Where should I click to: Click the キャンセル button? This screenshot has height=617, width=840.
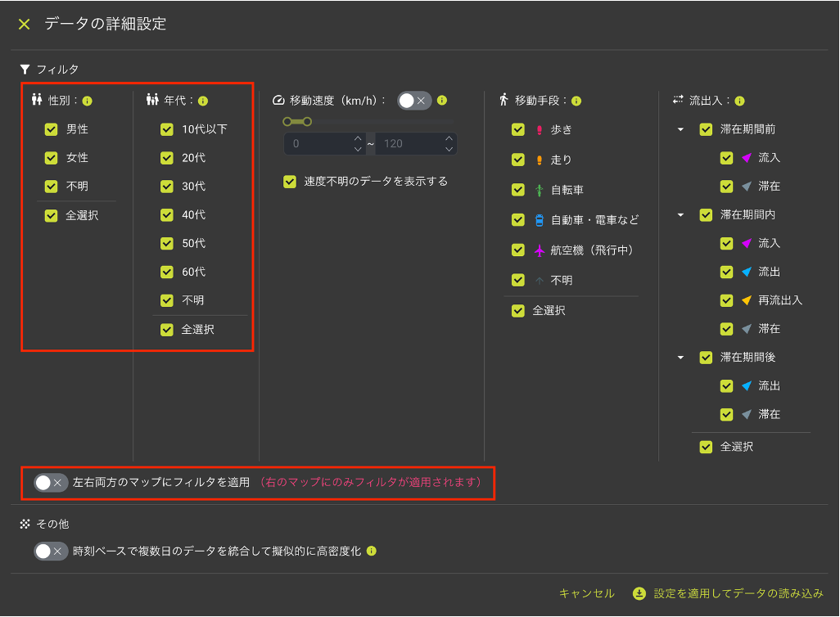tap(586, 593)
